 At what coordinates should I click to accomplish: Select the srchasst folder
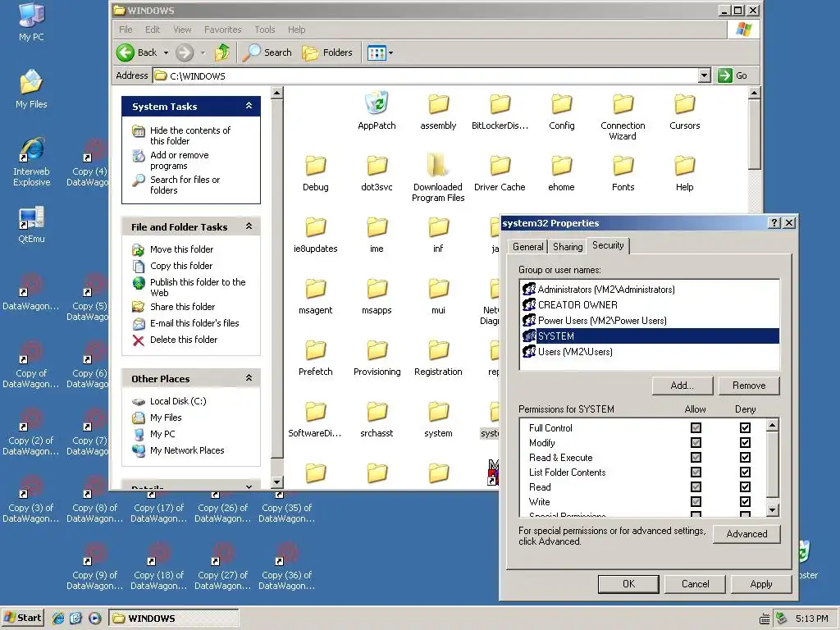377,419
